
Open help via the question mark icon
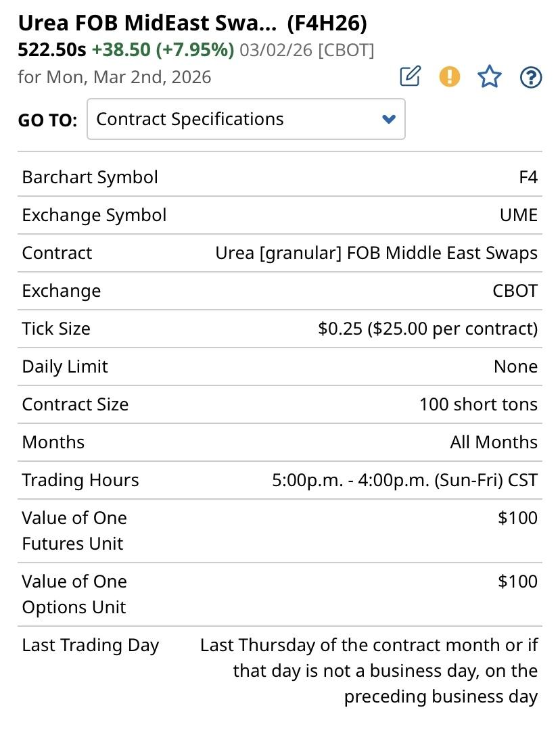(531, 78)
